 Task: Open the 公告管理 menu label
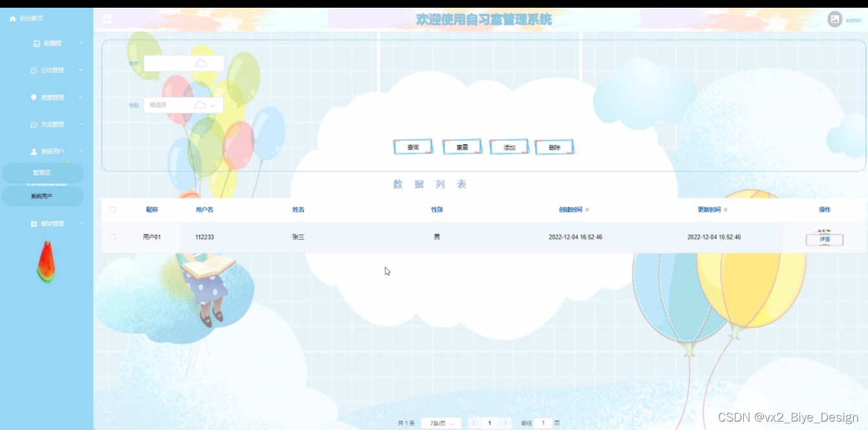(52, 70)
